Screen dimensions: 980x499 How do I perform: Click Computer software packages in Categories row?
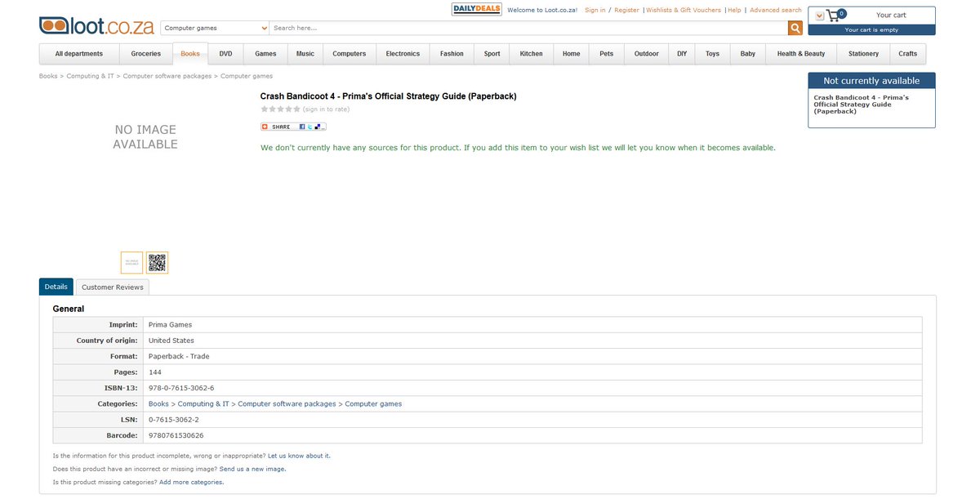coord(287,404)
